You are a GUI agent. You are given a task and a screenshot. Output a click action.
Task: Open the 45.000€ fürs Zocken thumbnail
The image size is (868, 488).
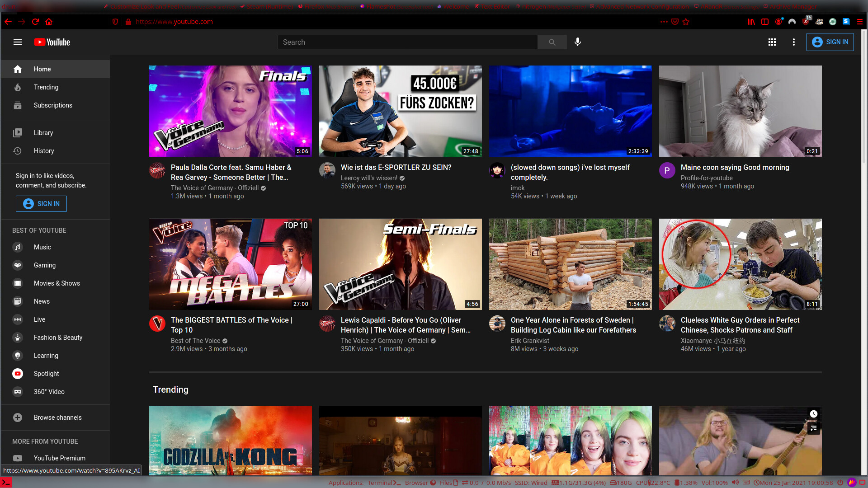click(401, 111)
